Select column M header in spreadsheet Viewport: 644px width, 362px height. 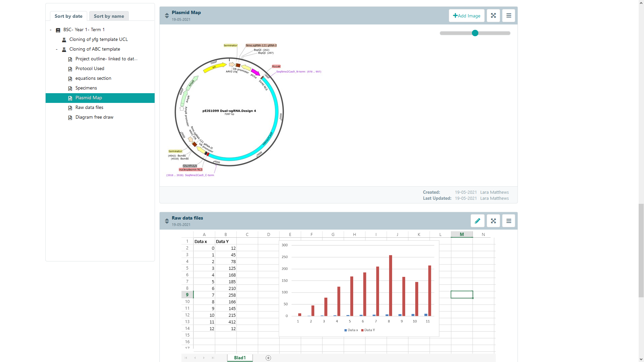point(462,235)
